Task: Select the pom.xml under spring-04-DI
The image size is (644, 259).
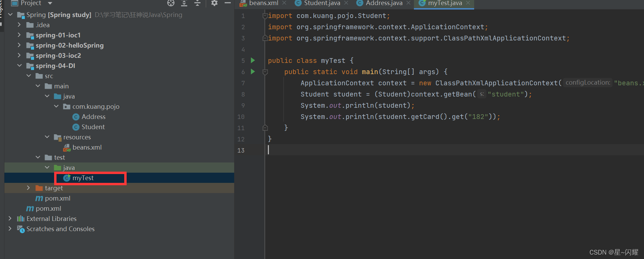Action: pos(58,198)
